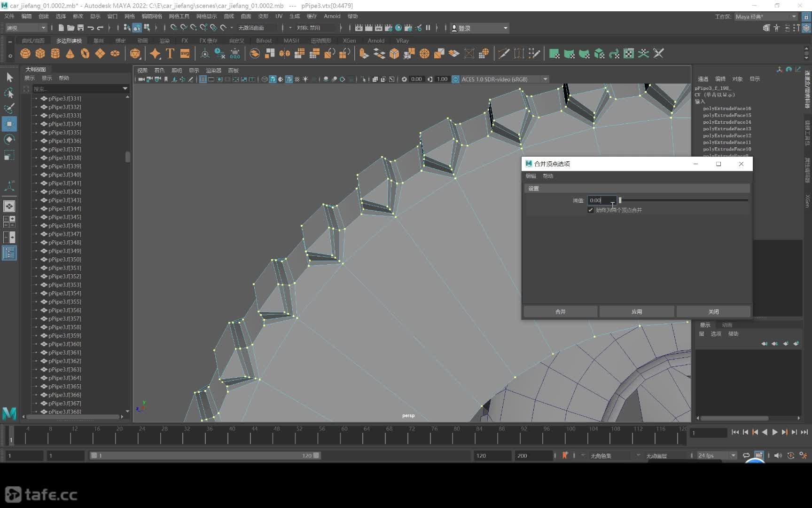Click the Polygon Type text tool icon

pos(170,54)
